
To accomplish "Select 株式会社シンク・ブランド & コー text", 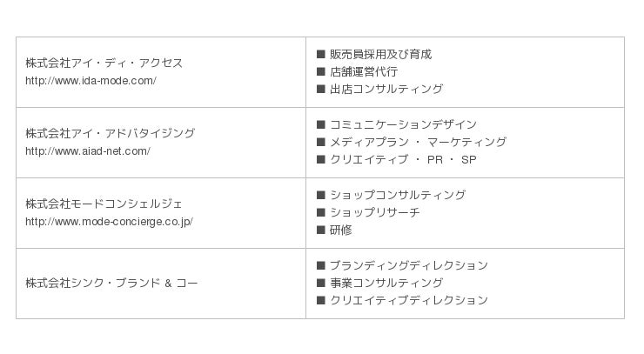I will (x=111, y=284).
